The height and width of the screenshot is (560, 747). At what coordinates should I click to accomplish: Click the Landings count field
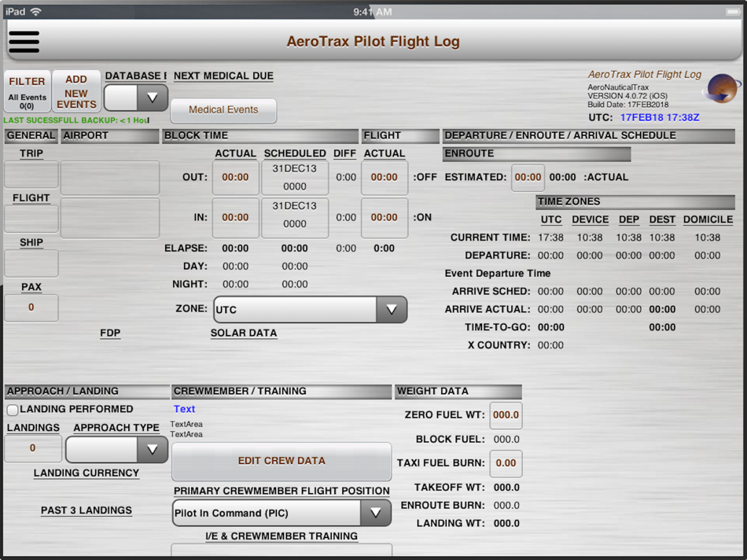pos(33,448)
